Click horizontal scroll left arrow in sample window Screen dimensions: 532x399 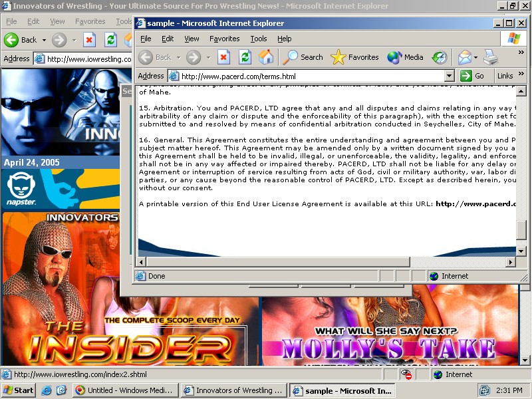[142, 261]
